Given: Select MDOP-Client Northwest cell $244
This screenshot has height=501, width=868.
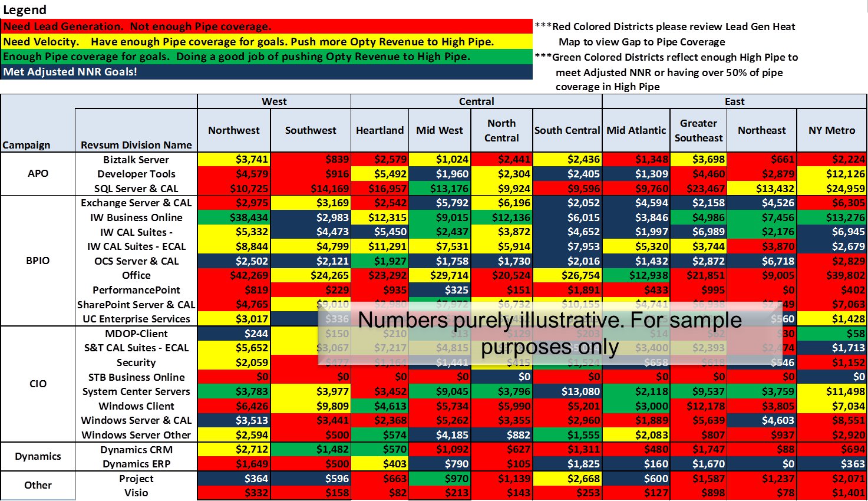Looking at the screenshot, I should (234, 334).
